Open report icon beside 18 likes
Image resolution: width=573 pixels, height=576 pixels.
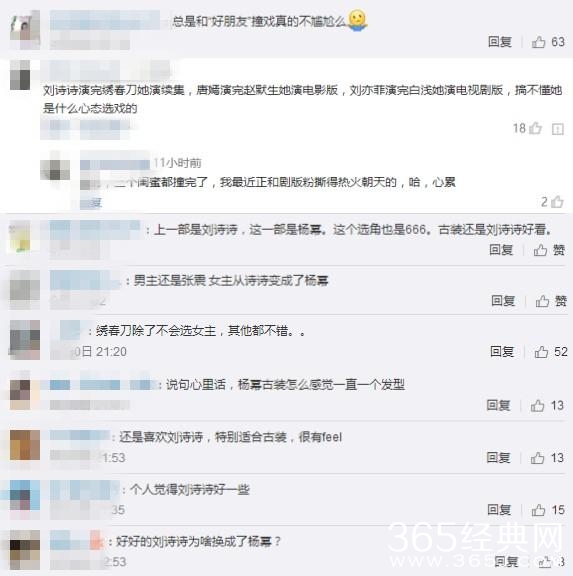558,129
